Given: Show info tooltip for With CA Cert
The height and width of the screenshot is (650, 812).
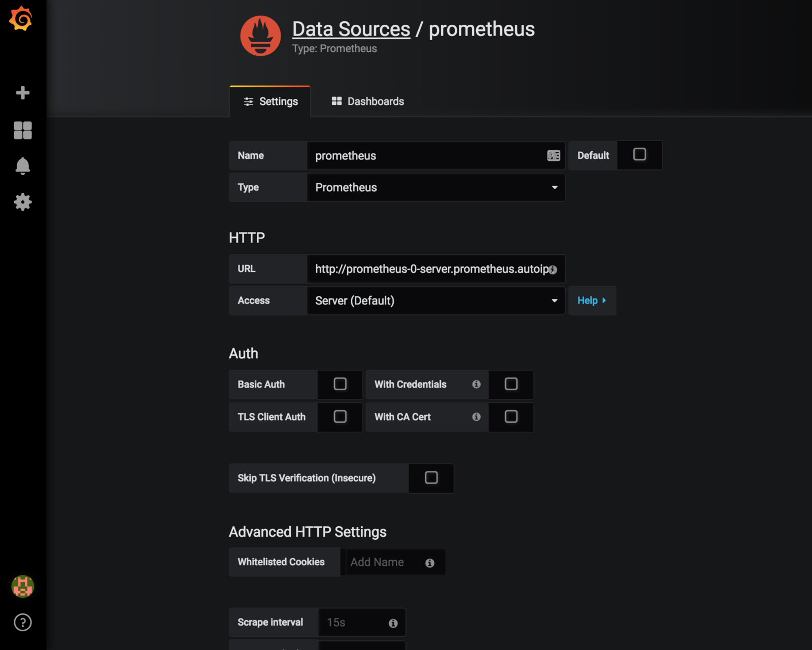Looking at the screenshot, I should tap(476, 417).
